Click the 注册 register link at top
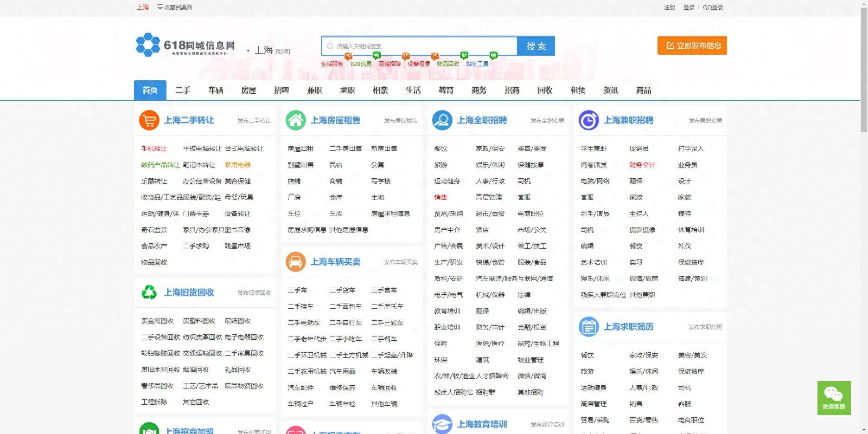 (669, 7)
